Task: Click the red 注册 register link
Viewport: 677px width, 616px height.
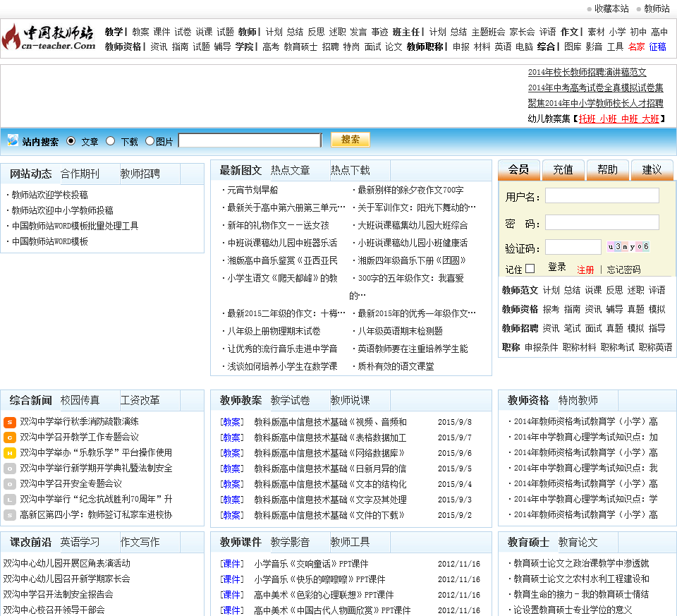Action: pyautogui.click(x=585, y=270)
